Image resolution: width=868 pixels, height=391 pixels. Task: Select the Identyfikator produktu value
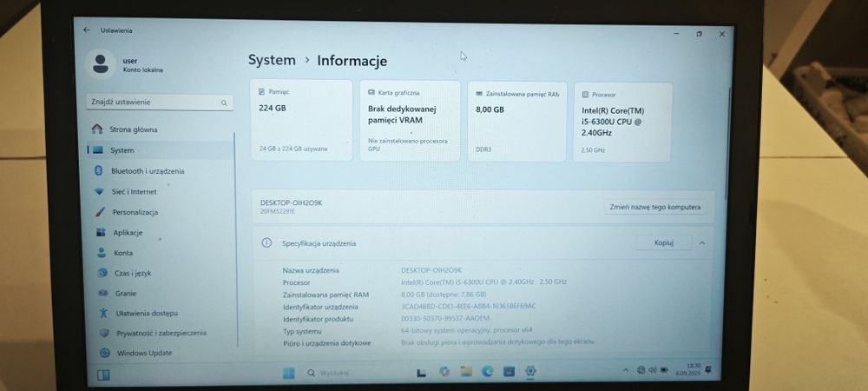[445, 319]
